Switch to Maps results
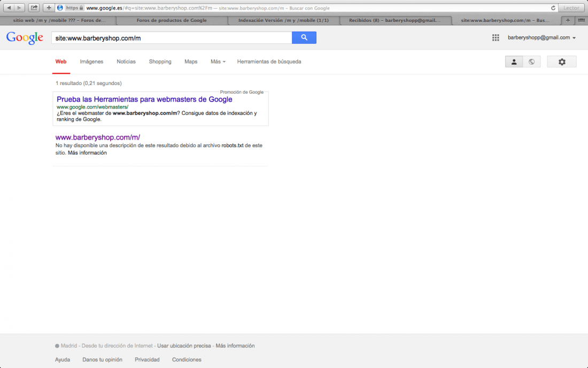 pos(191,62)
